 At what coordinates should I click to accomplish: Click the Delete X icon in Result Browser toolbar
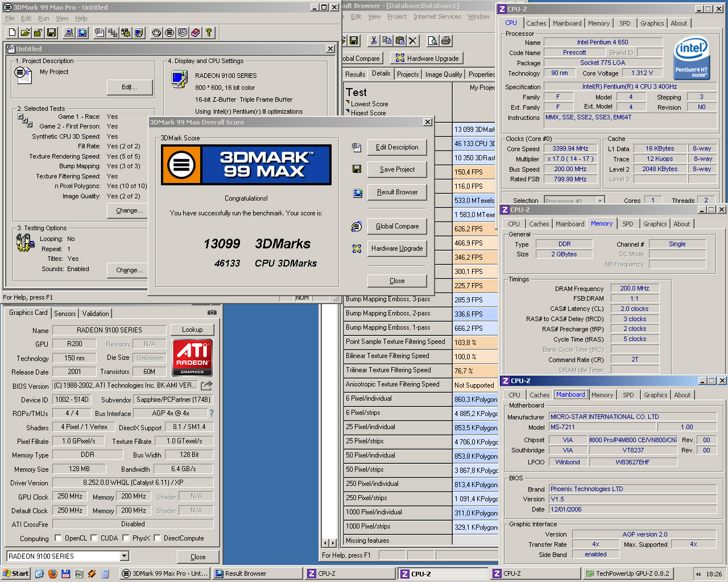[x=413, y=40]
